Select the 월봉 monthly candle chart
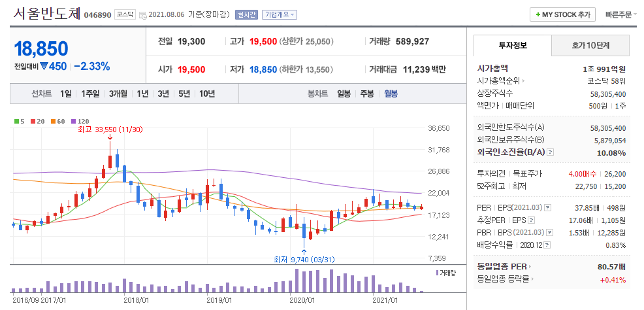This screenshot has height=310, width=644. (x=391, y=94)
